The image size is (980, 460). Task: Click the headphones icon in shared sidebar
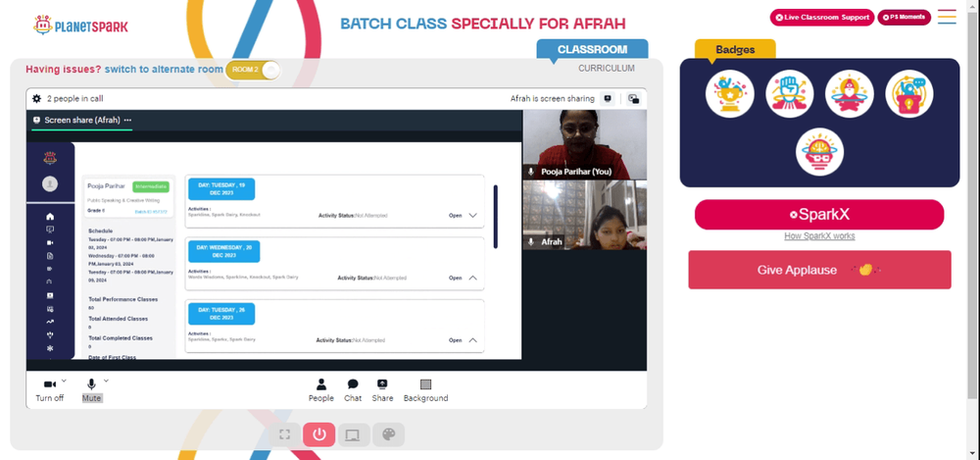tap(50, 281)
